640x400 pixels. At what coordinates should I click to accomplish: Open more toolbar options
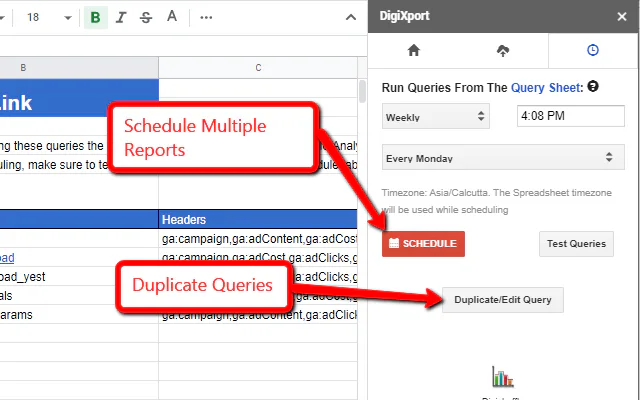206,18
